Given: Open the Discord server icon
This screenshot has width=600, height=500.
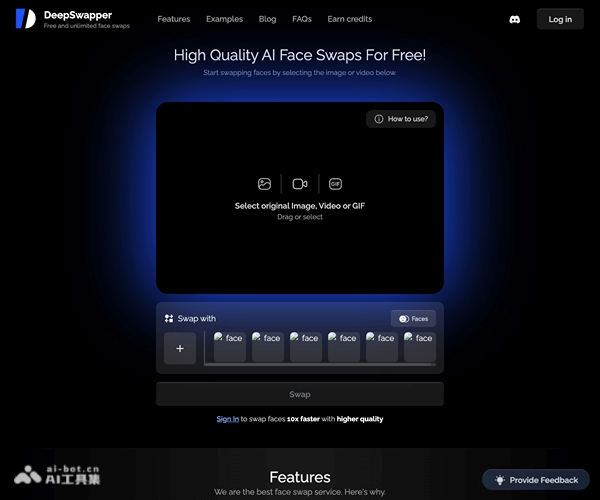Looking at the screenshot, I should click(514, 19).
